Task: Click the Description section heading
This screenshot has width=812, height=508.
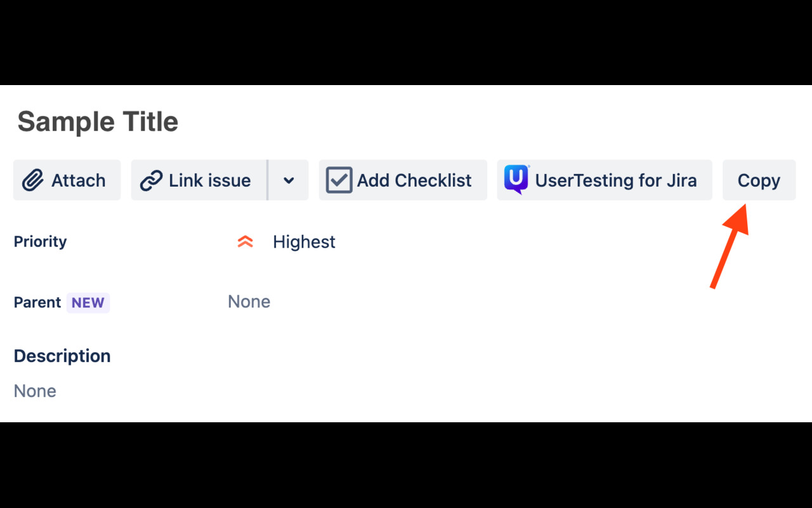Action: point(62,356)
